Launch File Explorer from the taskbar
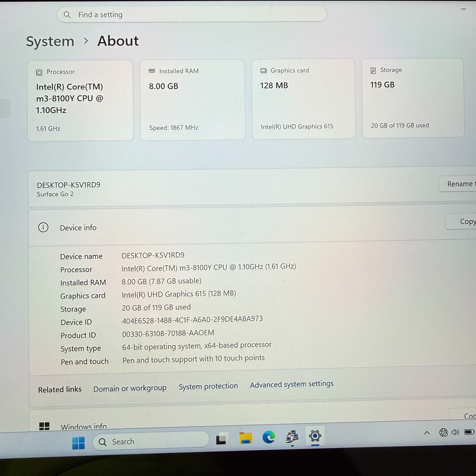This screenshot has width=476, height=476. [x=246, y=438]
